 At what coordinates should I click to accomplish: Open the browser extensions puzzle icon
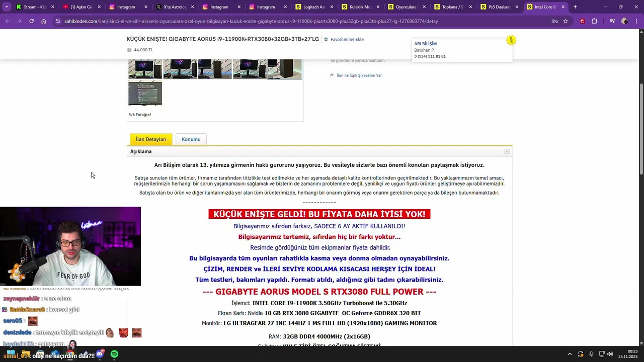tap(595, 21)
